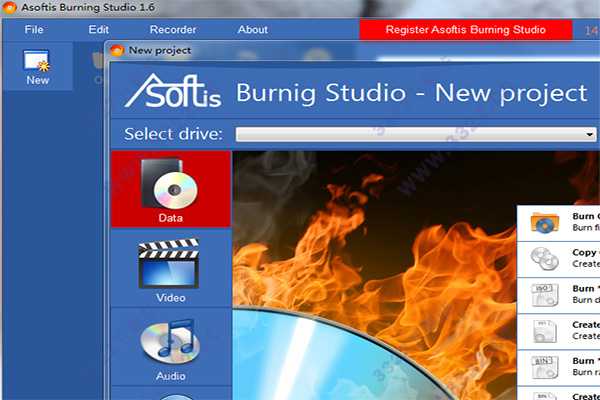Click the New project toolbar icon

[x=37, y=66]
